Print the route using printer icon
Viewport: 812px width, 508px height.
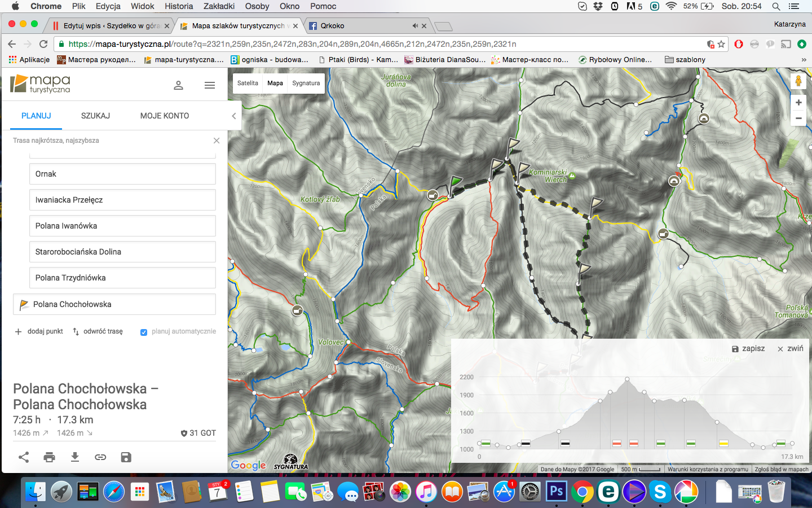click(50, 457)
